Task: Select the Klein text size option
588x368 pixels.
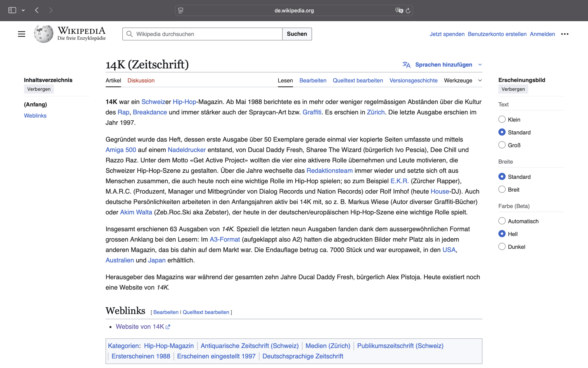Action: point(502,119)
